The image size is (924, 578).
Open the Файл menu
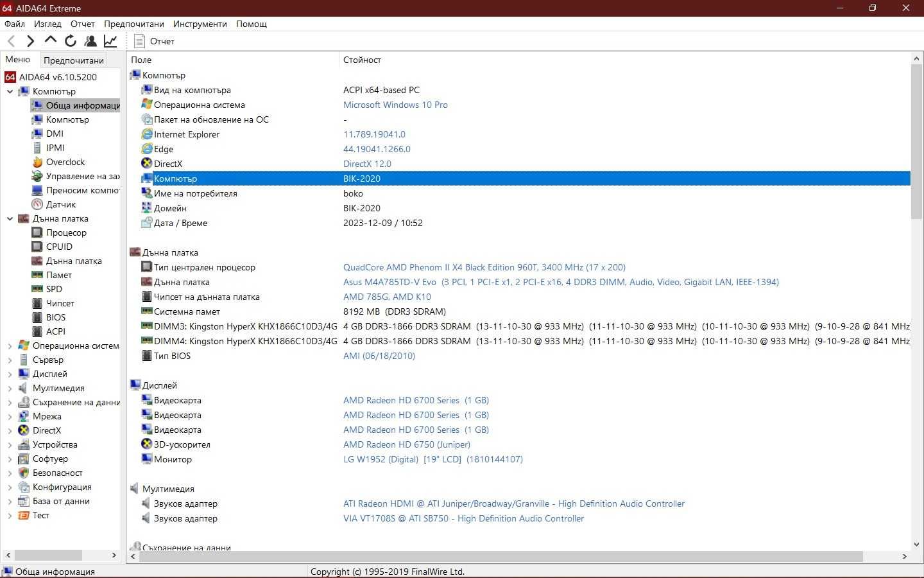point(15,24)
